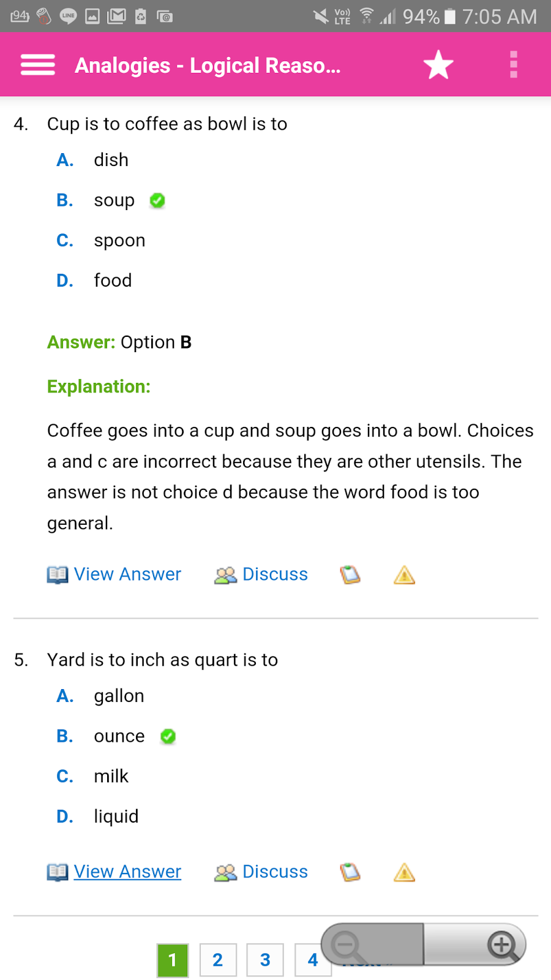Open the three-dot overflow menu
This screenshot has height=980, width=551.
(514, 64)
